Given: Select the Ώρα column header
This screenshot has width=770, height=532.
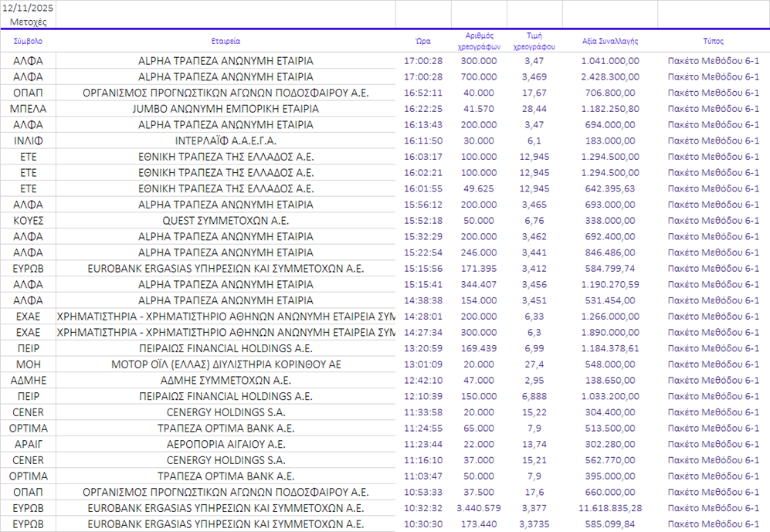Looking at the screenshot, I should click(x=422, y=41).
